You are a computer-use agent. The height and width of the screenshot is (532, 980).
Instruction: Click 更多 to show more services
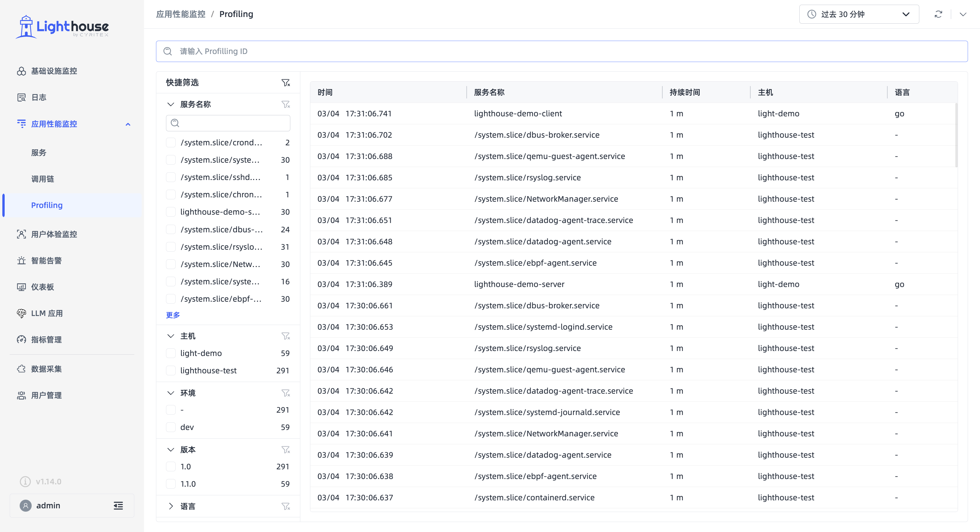[173, 315]
